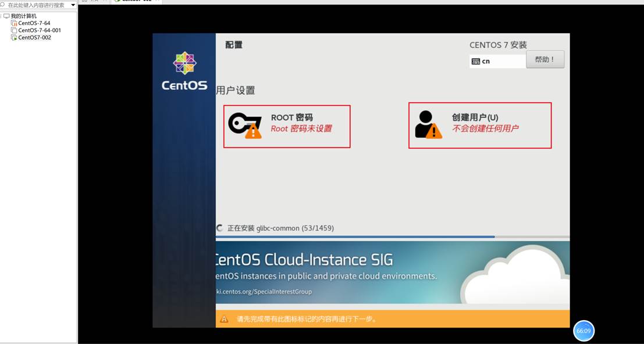
Task: Click the running CentOS7-002 VM icon
Action: click(x=15, y=38)
